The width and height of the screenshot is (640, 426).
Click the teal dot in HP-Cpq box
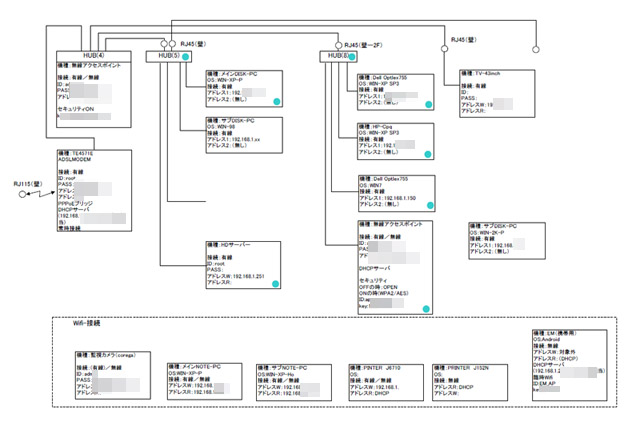click(427, 154)
